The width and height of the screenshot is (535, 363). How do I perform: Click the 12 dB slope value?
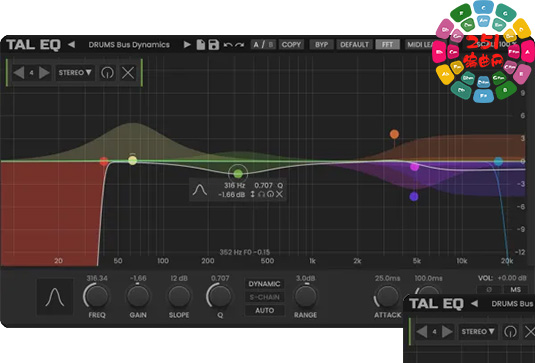tap(179, 278)
